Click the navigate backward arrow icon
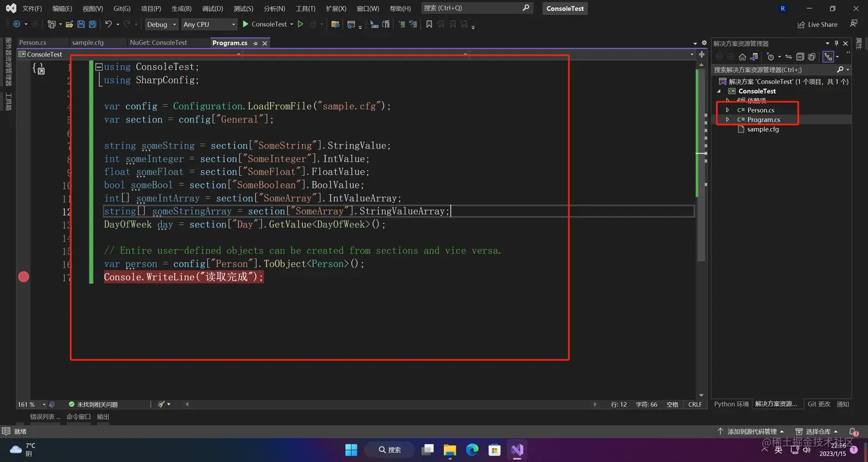 point(16,24)
